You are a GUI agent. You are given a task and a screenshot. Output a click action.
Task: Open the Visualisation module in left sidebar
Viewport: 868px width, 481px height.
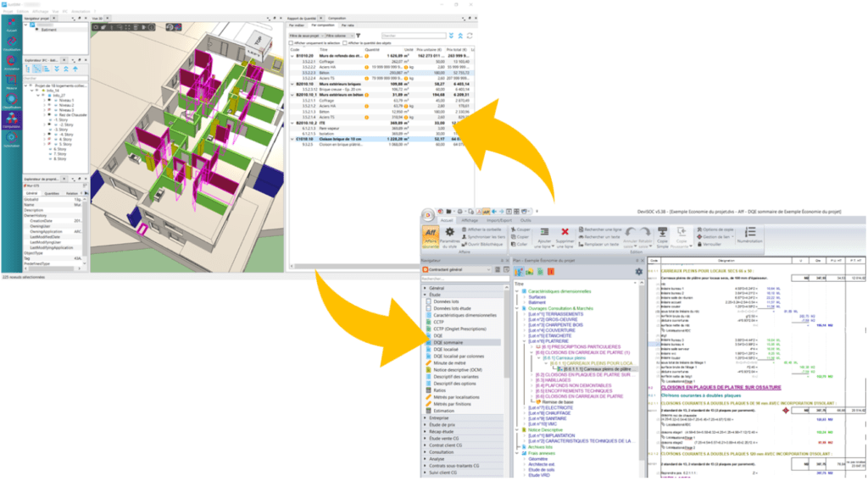(x=12, y=44)
